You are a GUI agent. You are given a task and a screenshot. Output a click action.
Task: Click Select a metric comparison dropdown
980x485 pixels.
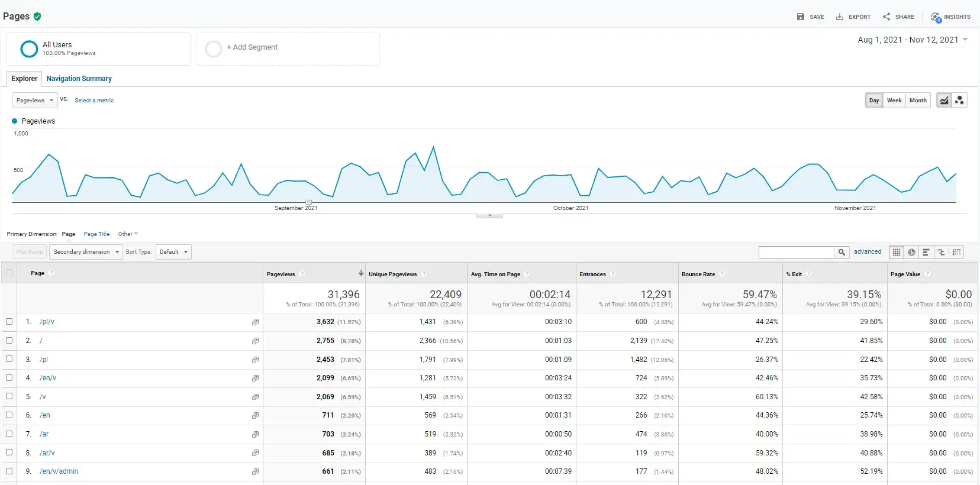point(94,101)
